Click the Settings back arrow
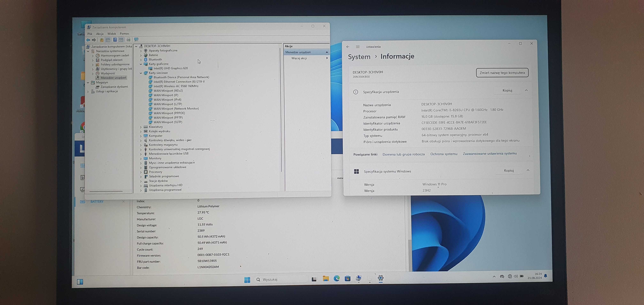Screen dimensions: 644x305 [x=348, y=47]
